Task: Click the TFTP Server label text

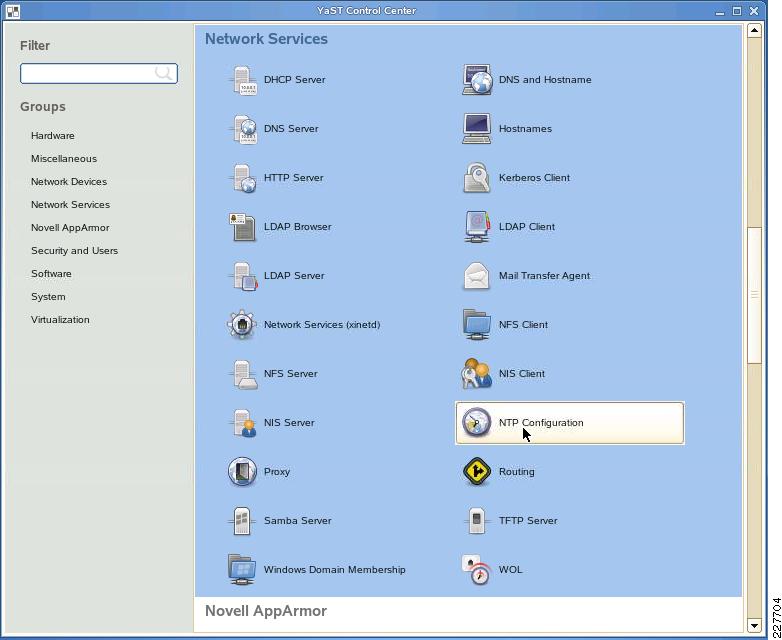Action: 528,520
